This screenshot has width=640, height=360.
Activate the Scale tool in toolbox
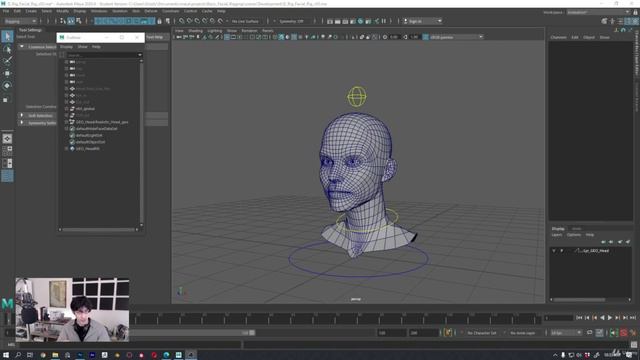point(6,99)
